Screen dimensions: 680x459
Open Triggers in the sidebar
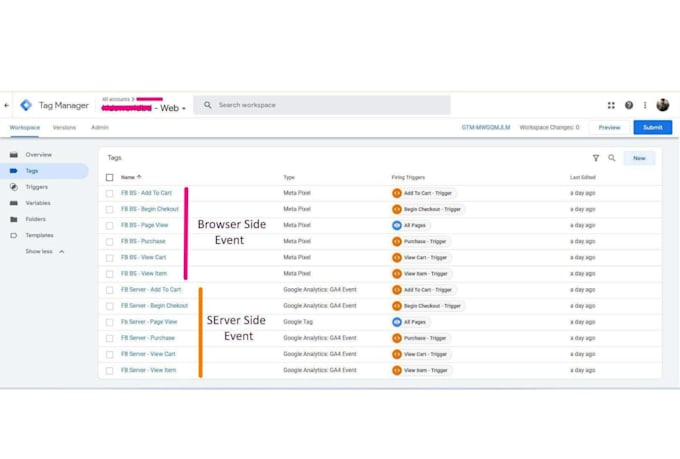36,187
